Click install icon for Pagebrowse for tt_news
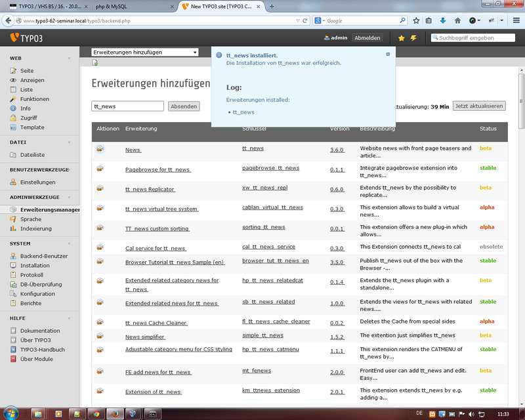 [x=100, y=168]
